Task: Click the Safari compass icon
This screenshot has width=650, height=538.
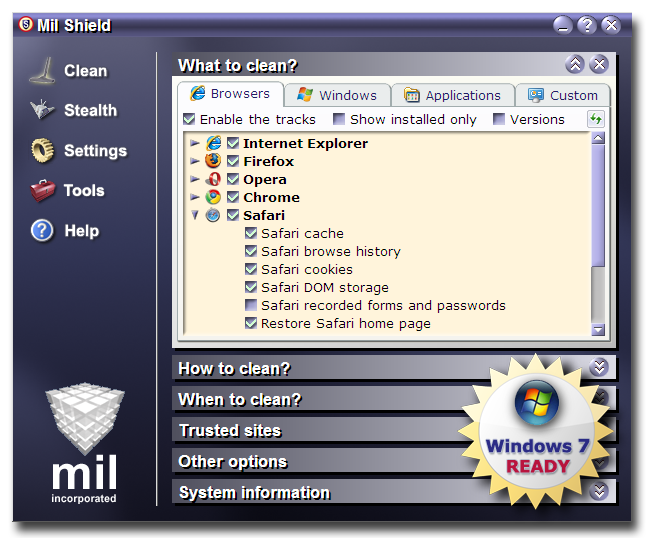Action: pos(213,215)
